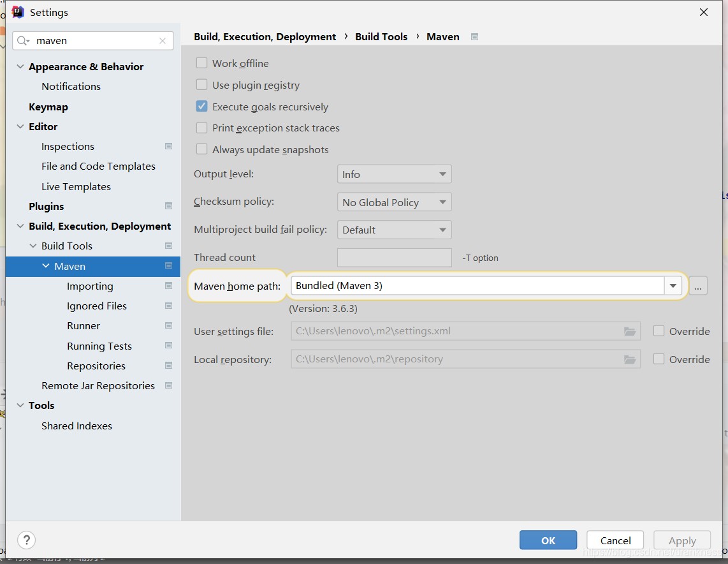Click the project settings icon beside Importing
This screenshot has height=564, width=728.
tap(168, 286)
